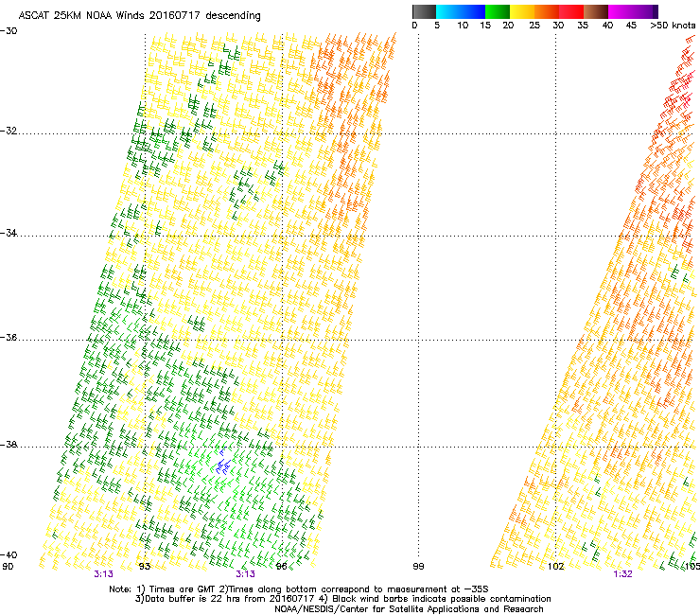Click the NOAA/NESDIS credit line
Viewport: 700px width, 615px height.
(x=409, y=609)
